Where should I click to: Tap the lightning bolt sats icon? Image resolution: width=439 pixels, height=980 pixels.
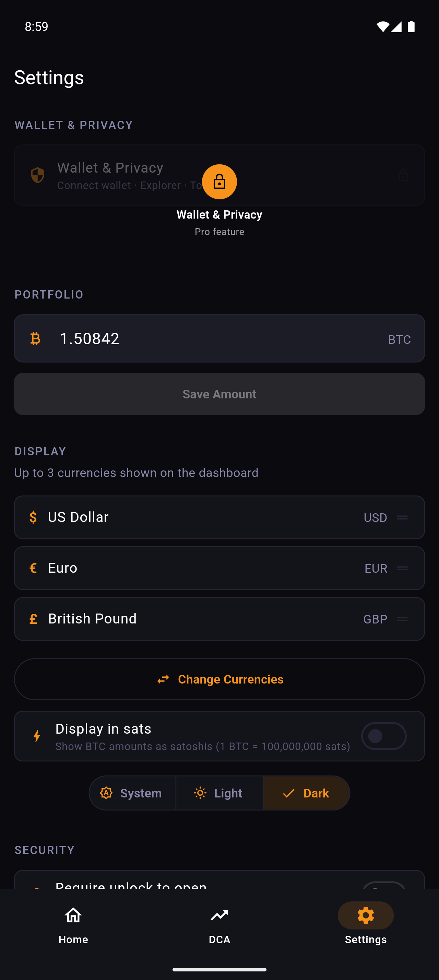tap(37, 736)
